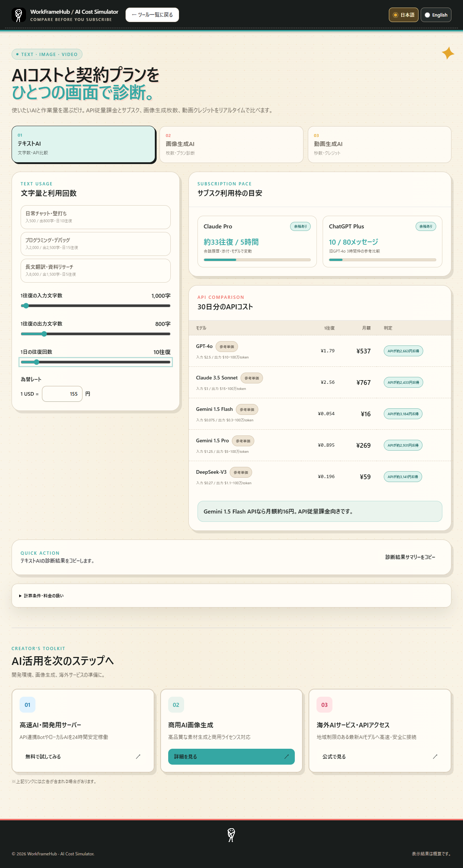Click the Gemini 1.5 Pro model name

coord(212,441)
